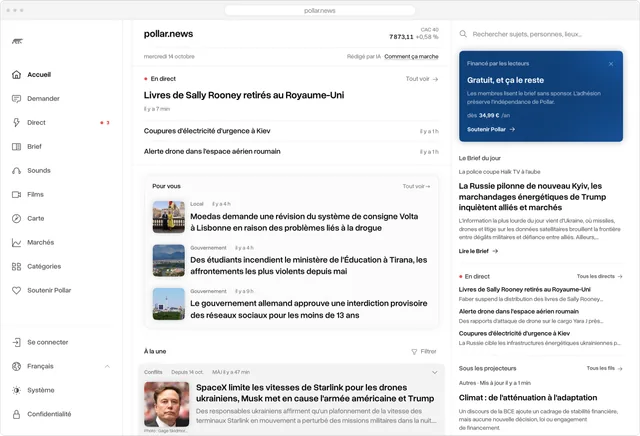
Task: Select Films menu item label
Action: tap(36, 195)
